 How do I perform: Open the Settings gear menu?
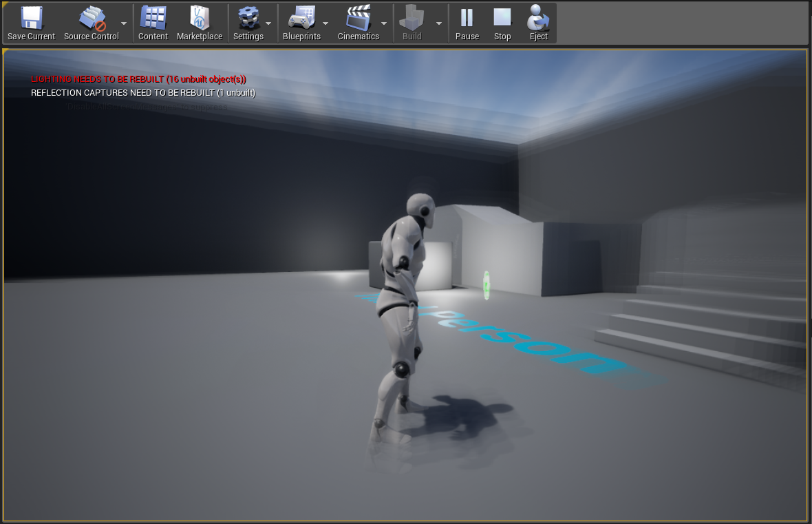click(248, 23)
